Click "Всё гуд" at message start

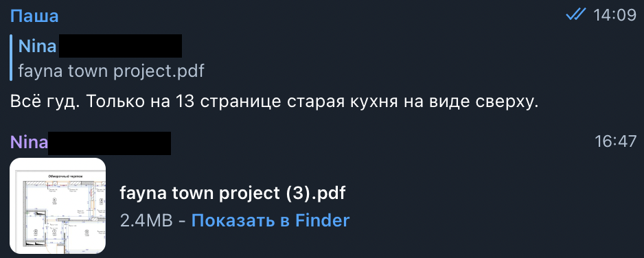pos(43,102)
